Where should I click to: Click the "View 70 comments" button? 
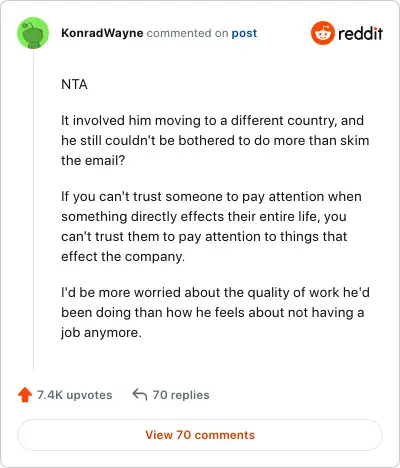point(200,435)
